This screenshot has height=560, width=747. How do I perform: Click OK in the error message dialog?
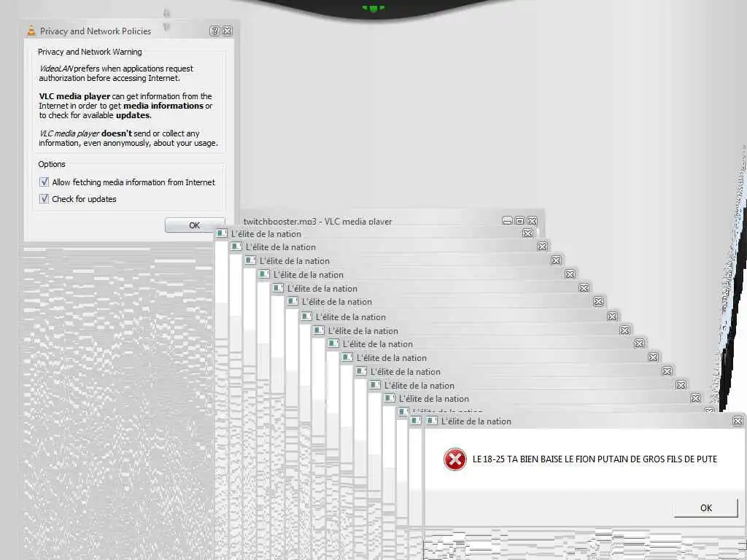(x=705, y=507)
